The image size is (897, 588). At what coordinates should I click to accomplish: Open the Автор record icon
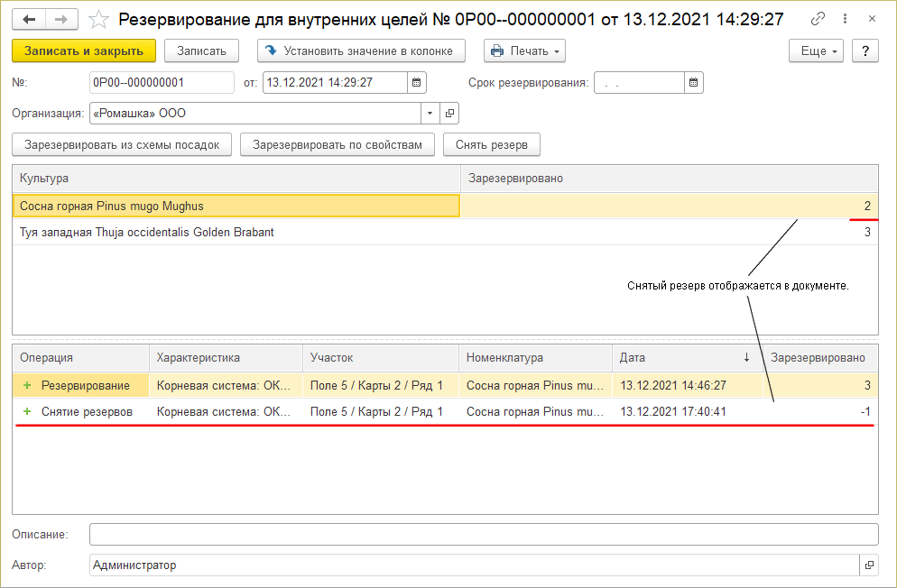pos(869,565)
